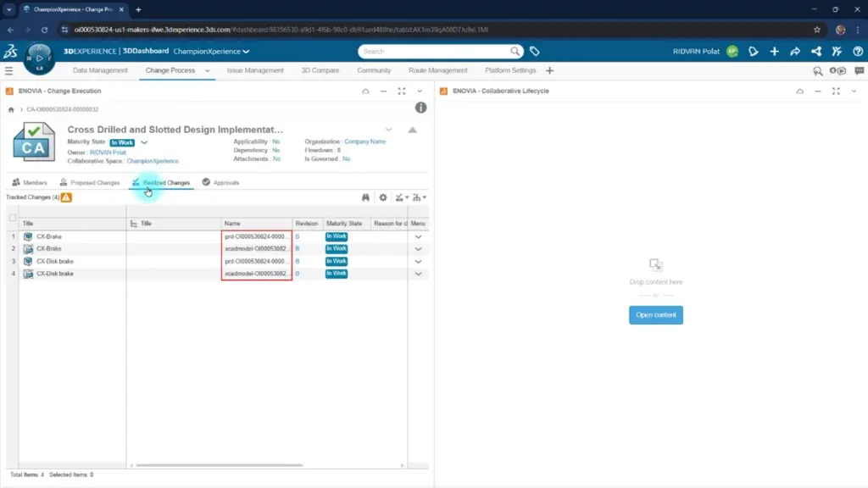Switch to Issue Management tab
The height and width of the screenshot is (488, 868).
[255, 71]
